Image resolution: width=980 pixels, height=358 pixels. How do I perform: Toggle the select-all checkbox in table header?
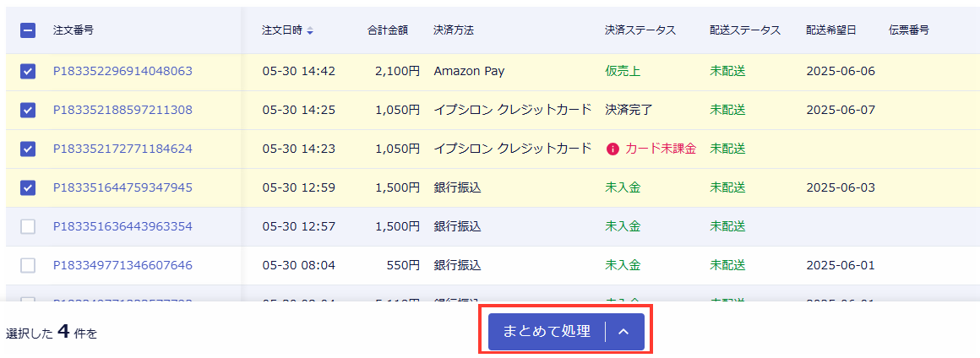28,30
